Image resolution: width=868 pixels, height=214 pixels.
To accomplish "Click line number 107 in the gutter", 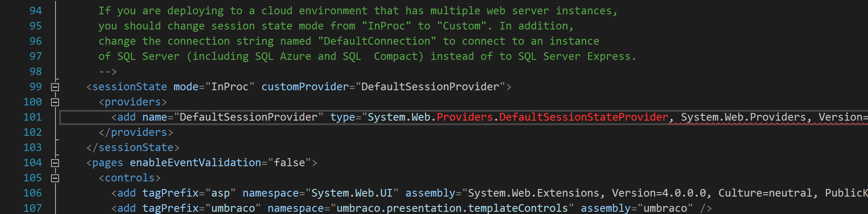I will [x=33, y=208].
